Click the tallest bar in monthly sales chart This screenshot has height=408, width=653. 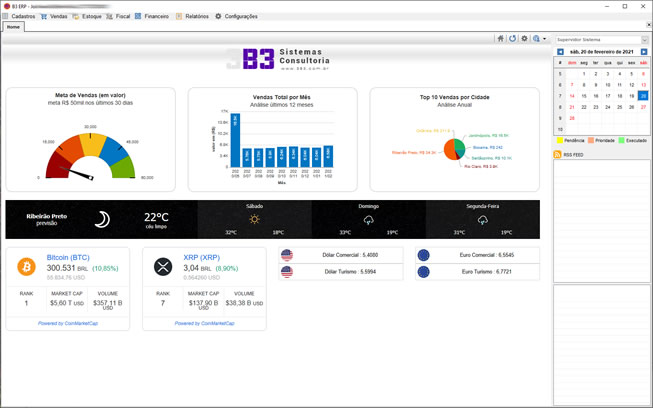235,140
